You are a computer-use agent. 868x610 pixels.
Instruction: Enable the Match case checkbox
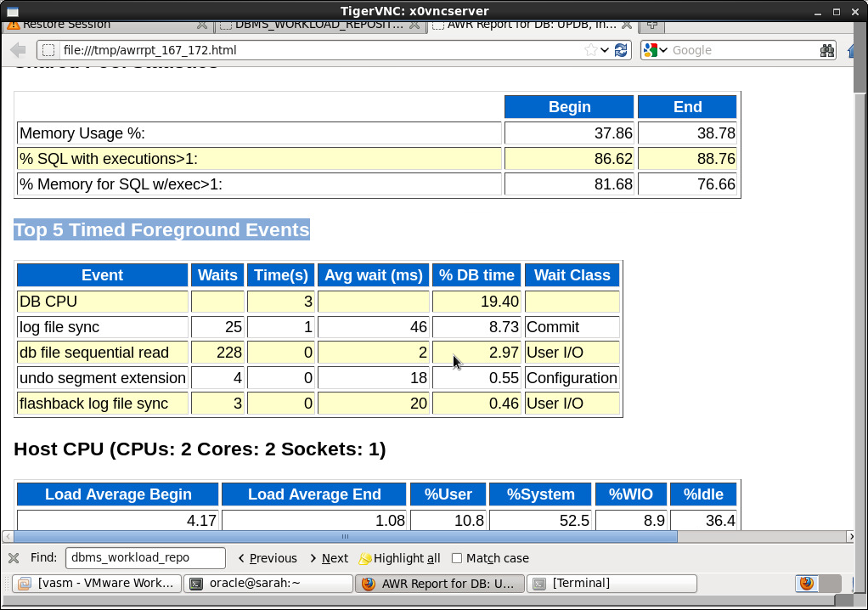457,558
